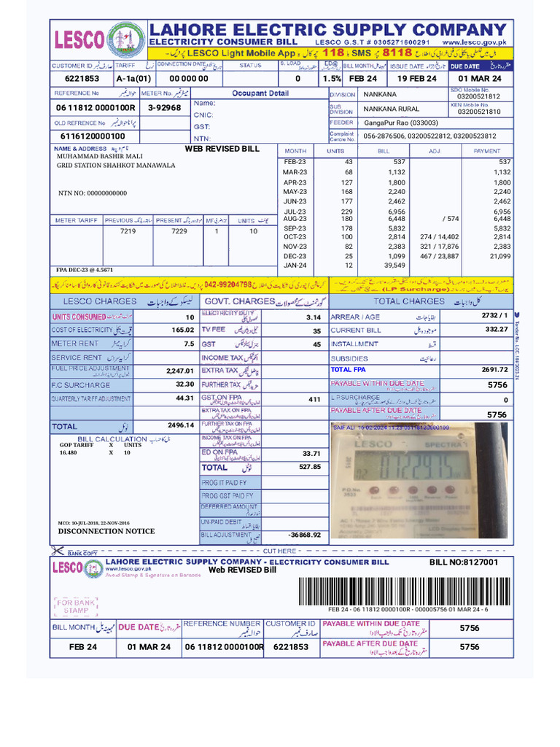Select the complaint centre numbers line
This screenshot has width=560, height=747.
point(429,136)
